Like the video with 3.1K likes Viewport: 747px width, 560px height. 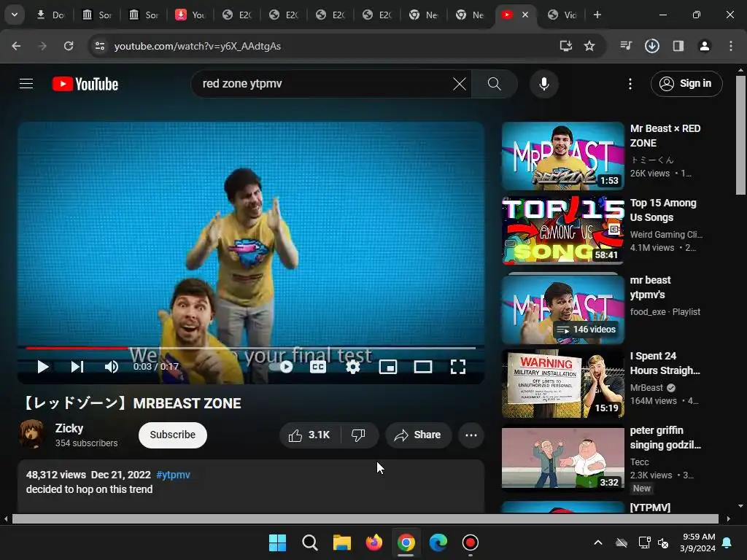pyautogui.click(x=309, y=435)
